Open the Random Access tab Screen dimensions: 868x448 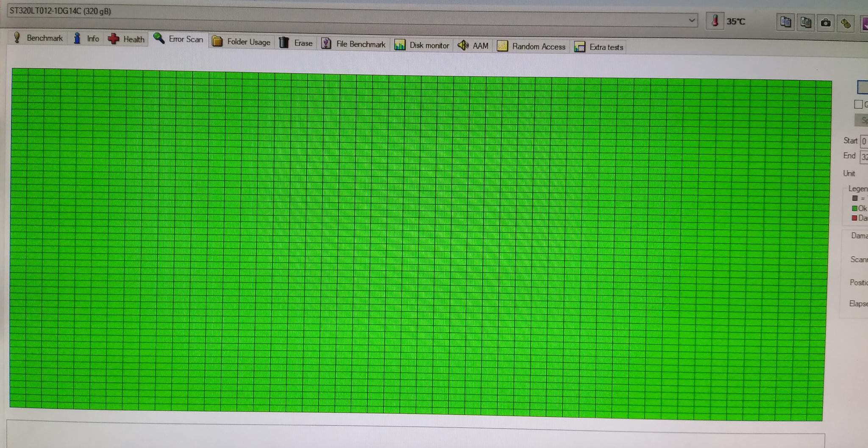pyautogui.click(x=531, y=46)
